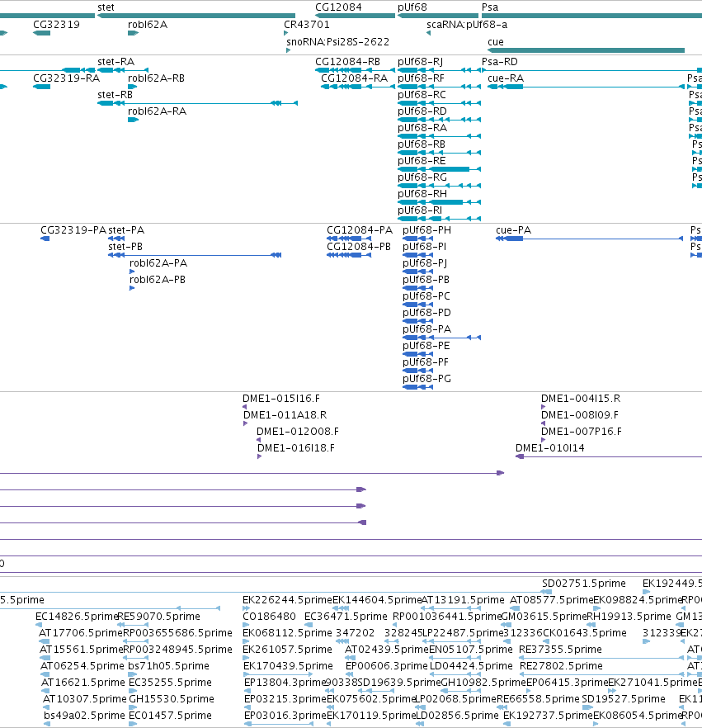Click transcript pUf68-RC
Image resolution: width=702 pixels, height=728 pixels.
[422, 95]
